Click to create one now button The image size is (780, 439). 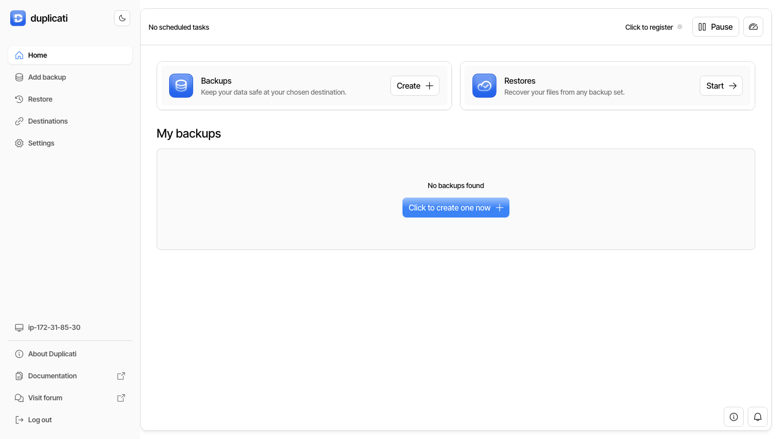coord(456,208)
